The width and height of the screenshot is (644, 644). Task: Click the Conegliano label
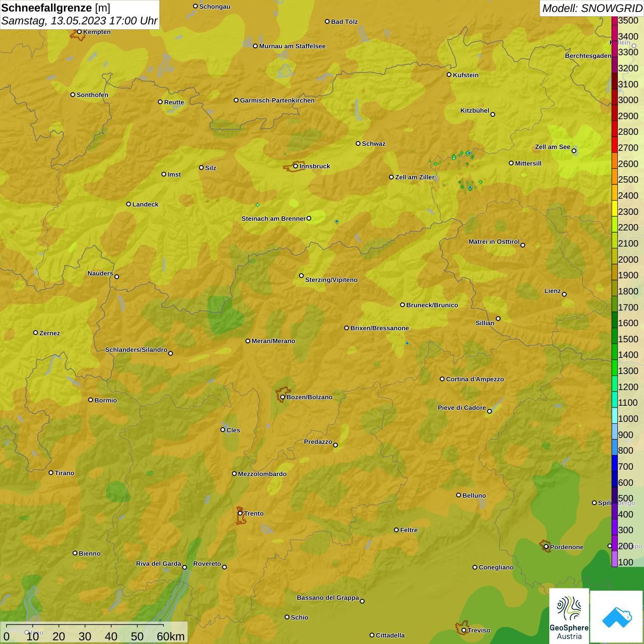click(x=496, y=567)
